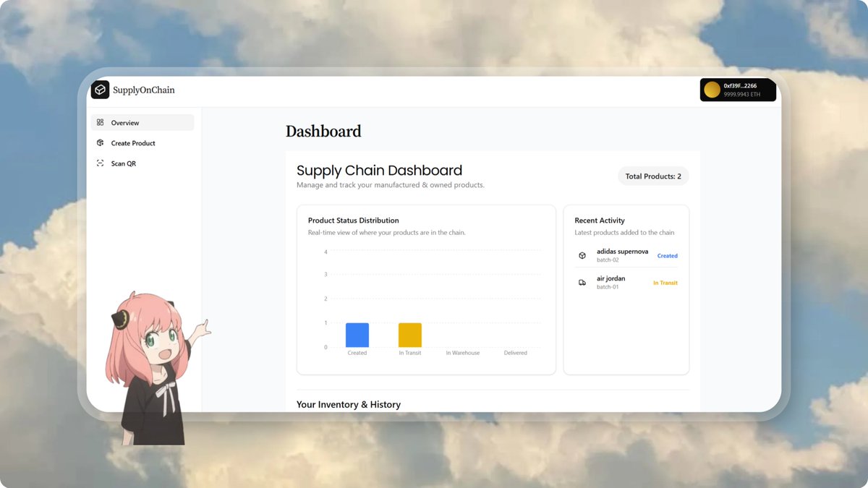
Task: Click the Real-time view of where your products text
Action: (x=387, y=233)
